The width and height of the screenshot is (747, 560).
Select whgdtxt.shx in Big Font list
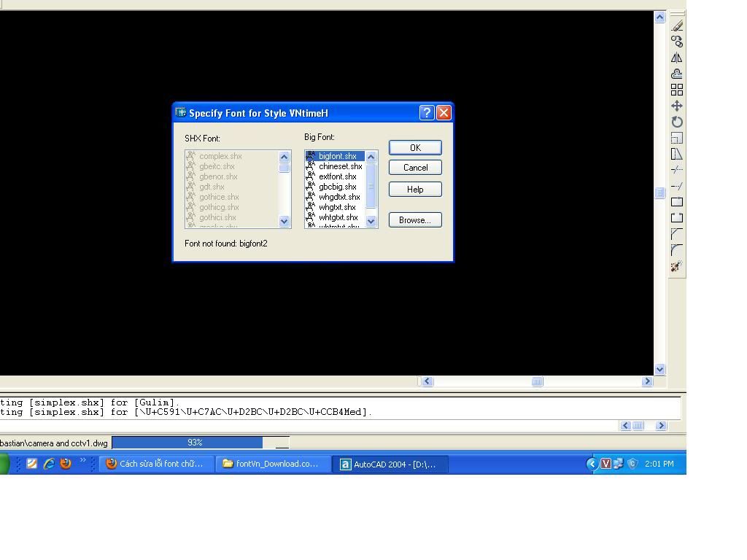point(335,197)
